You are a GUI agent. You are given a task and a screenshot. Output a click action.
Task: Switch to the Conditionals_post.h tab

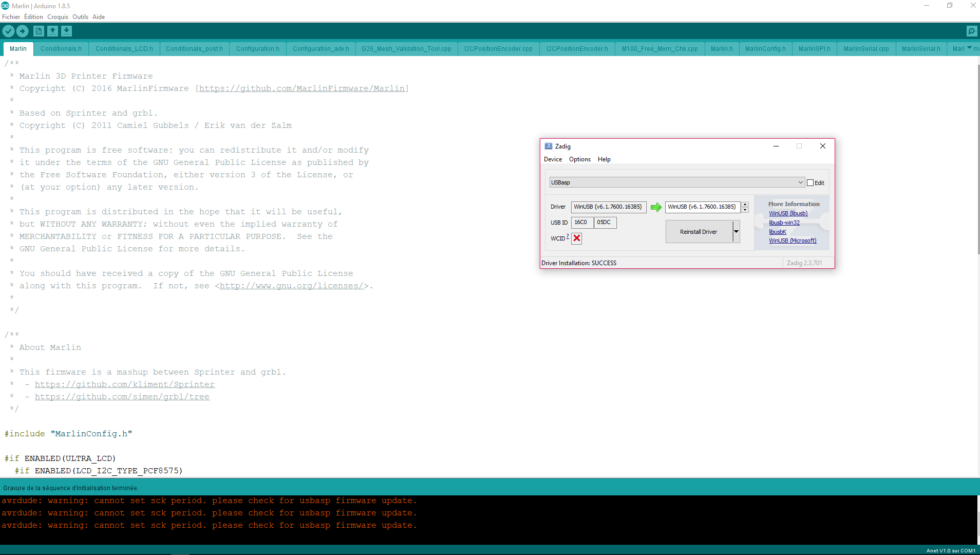pyautogui.click(x=195, y=49)
